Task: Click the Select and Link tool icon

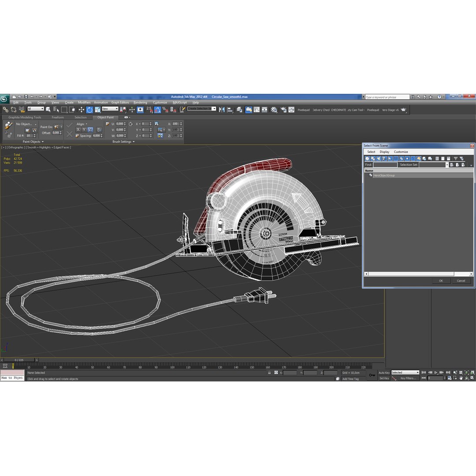Action: tap(5, 110)
